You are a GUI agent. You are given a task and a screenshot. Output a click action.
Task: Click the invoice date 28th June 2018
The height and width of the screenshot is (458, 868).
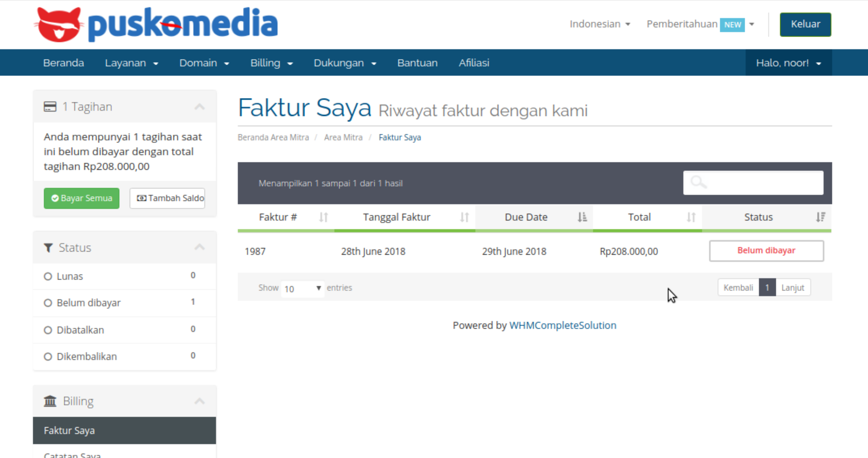click(x=373, y=251)
